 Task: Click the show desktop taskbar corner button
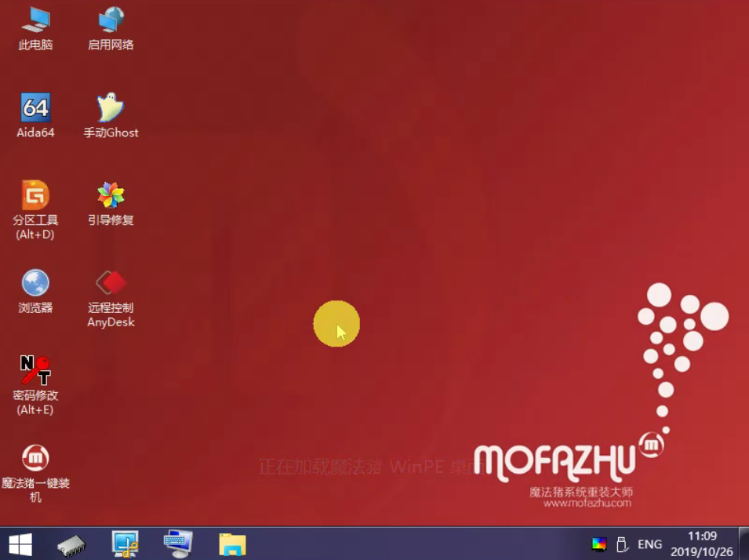(x=744, y=544)
